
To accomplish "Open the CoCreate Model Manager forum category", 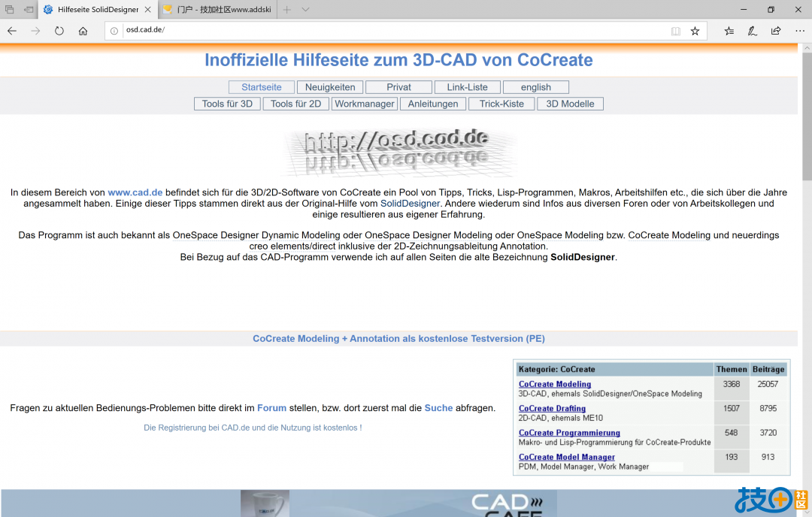I will (567, 457).
